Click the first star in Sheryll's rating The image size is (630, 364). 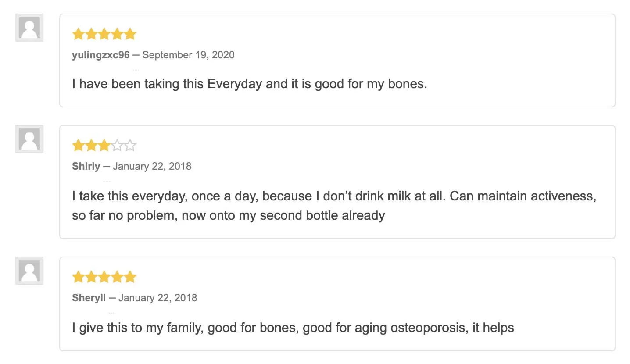pyautogui.click(x=79, y=277)
